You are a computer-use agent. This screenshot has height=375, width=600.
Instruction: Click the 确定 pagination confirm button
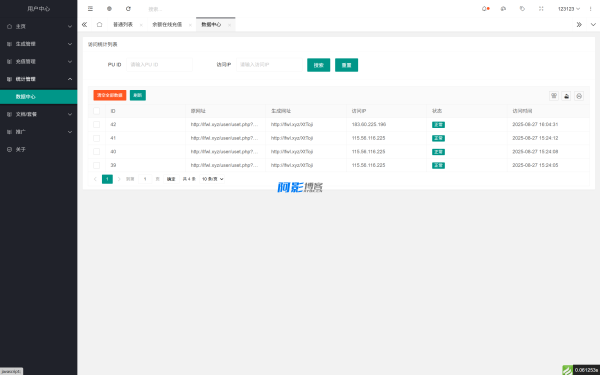(x=171, y=179)
